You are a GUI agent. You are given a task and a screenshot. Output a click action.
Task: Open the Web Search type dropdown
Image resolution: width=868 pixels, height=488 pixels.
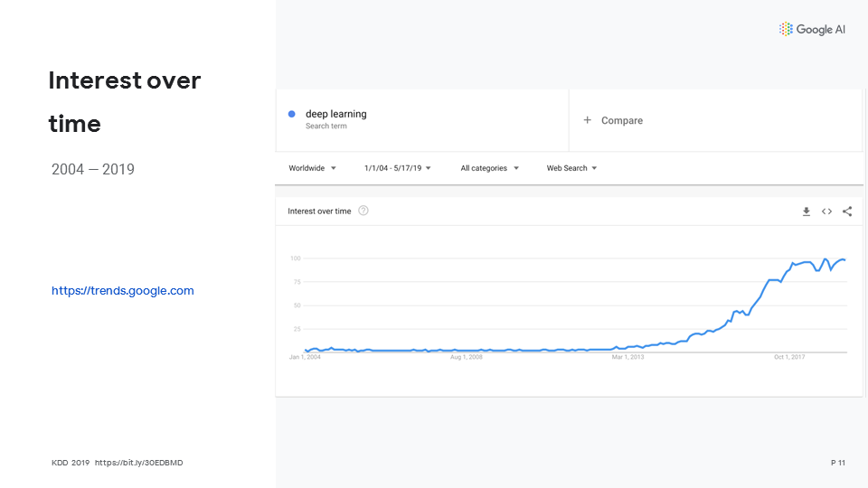click(x=571, y=168)
